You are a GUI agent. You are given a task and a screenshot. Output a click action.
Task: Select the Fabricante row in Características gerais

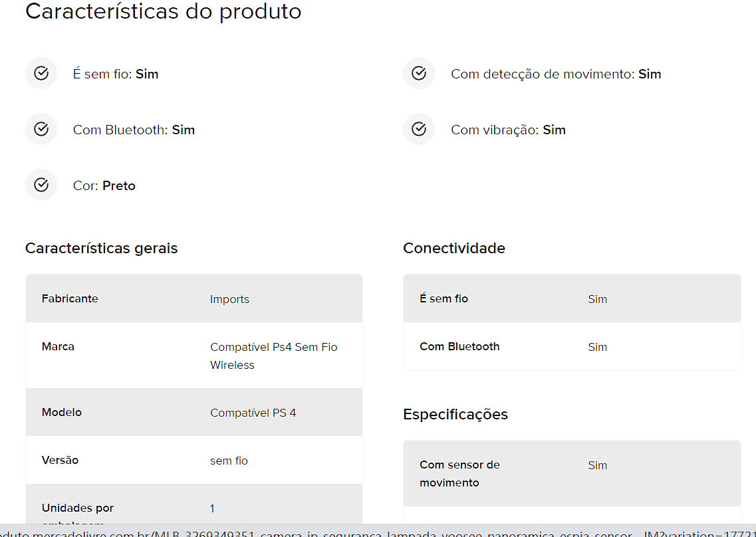click(x=194, y=299)
